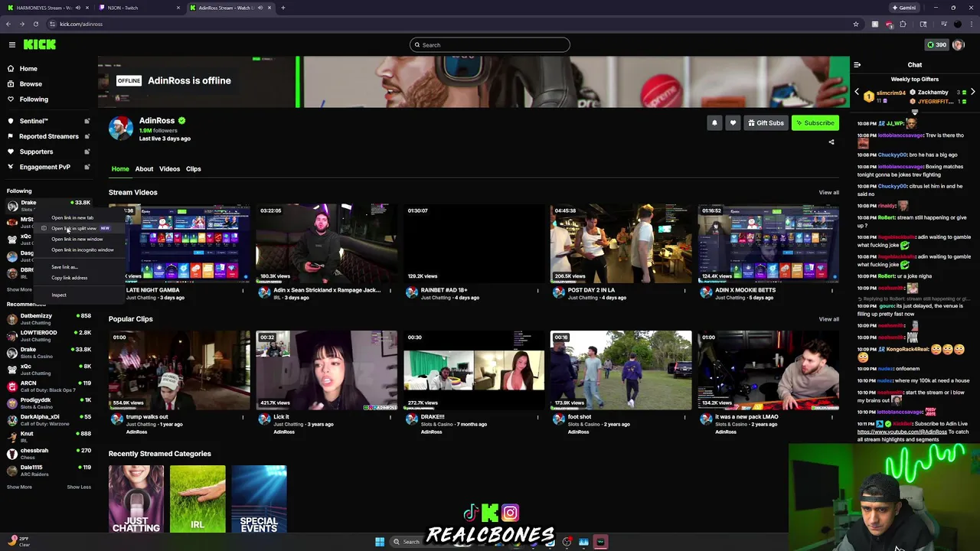Image resolution: width=980 pixels, height=551 pixels.
Task: Show More following channels
Action: [19, 289]
